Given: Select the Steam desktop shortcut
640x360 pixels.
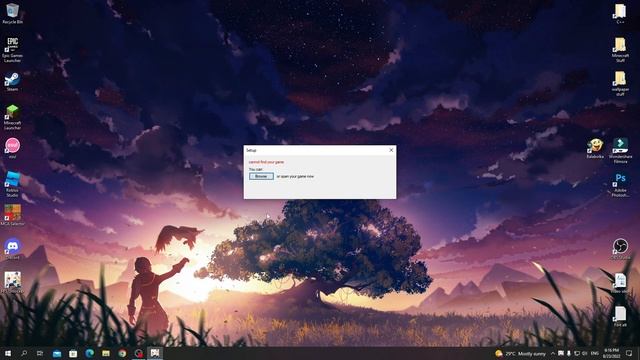Looking at the screenshot, I should [x=12, y=82].
